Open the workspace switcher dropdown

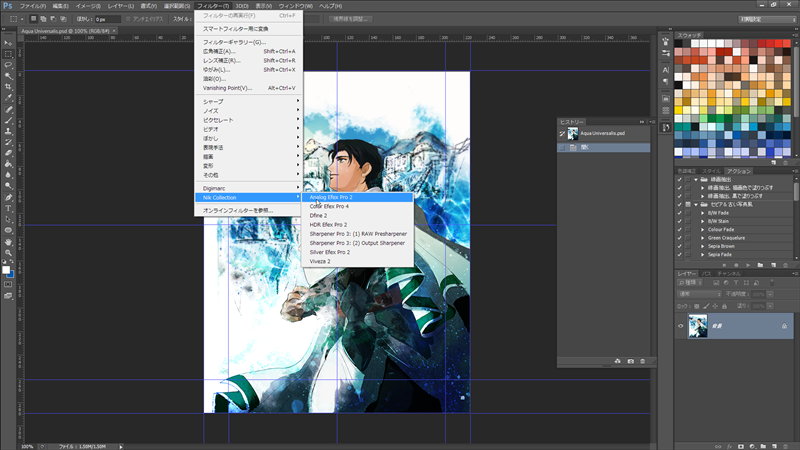point(767,19)
